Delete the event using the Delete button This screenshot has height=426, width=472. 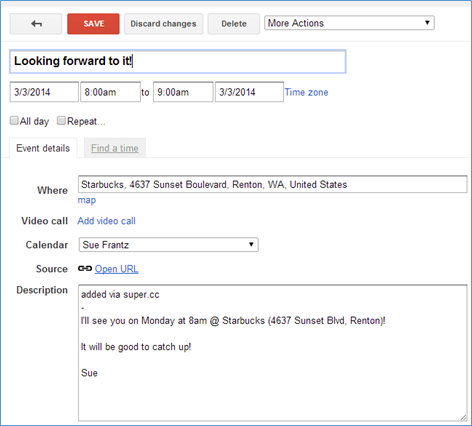234,24
